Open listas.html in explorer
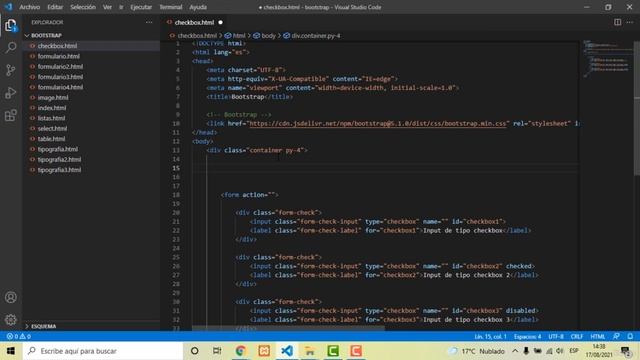Screen dimensions: 640x360 pyautogui.click(x=51, y=118)
